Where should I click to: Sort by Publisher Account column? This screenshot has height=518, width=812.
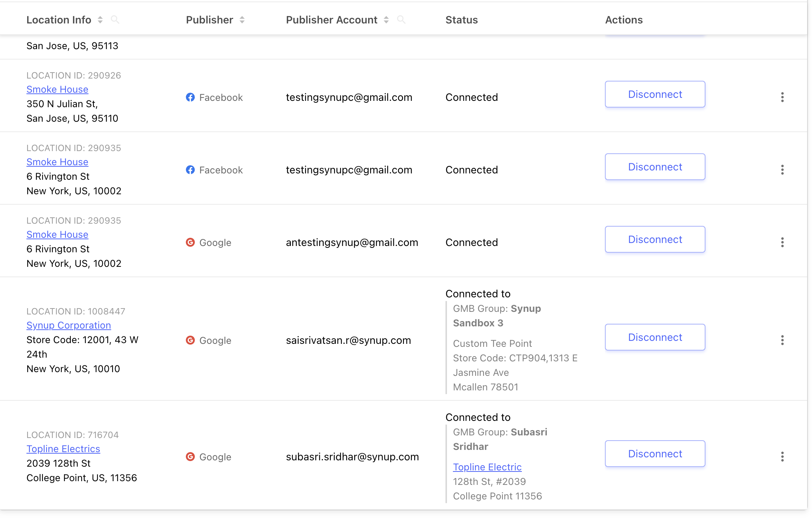point(386,20)
